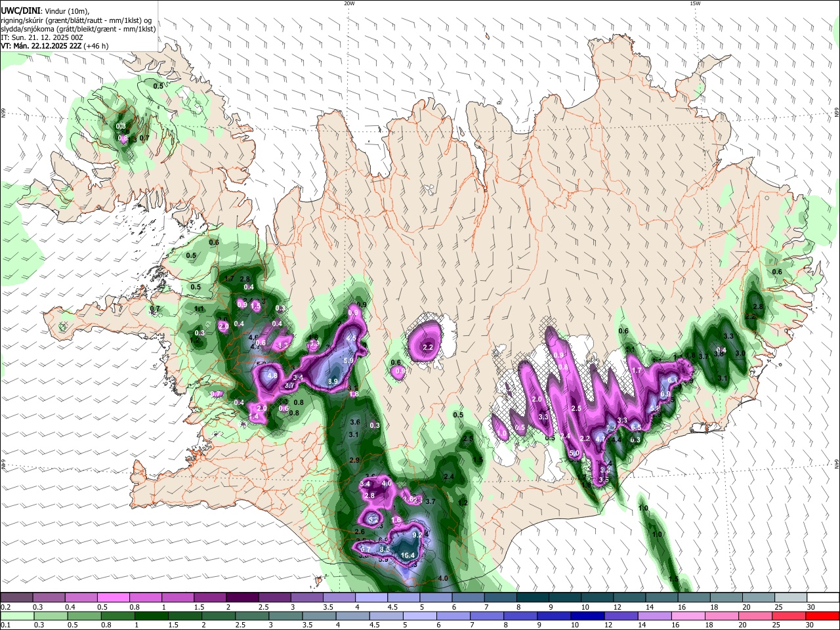This screenshot has height=630, width=840.
Task: Click the 'UWC/DINI: Vindur (10m)' title line
Action: 44,11
